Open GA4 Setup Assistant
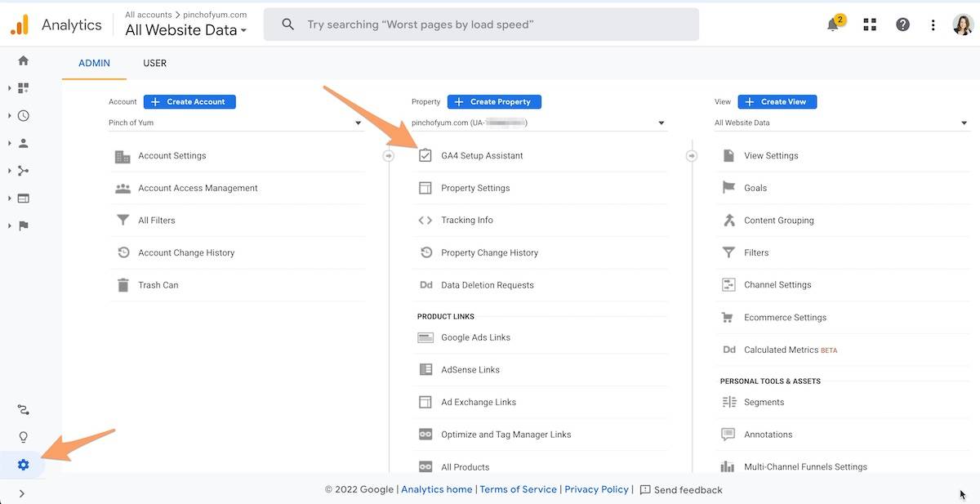The width and height of the screenshot is (980, 504). [481, 155]
